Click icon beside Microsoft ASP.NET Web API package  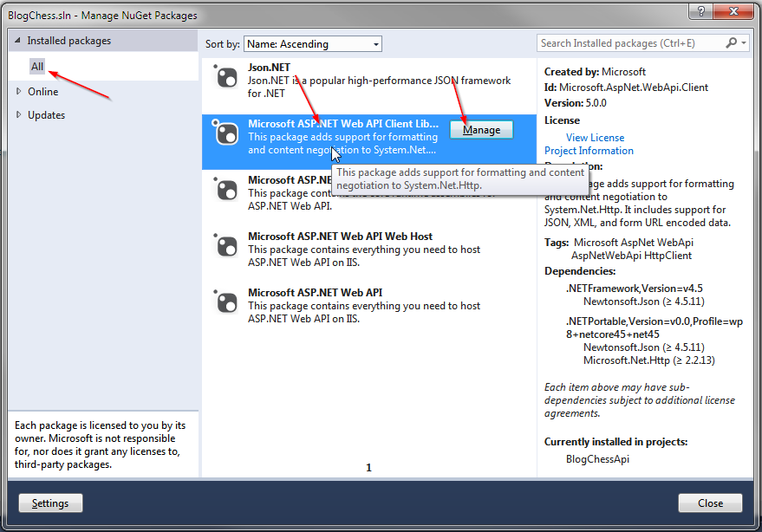pyautogui.click(x=225, y=302)
